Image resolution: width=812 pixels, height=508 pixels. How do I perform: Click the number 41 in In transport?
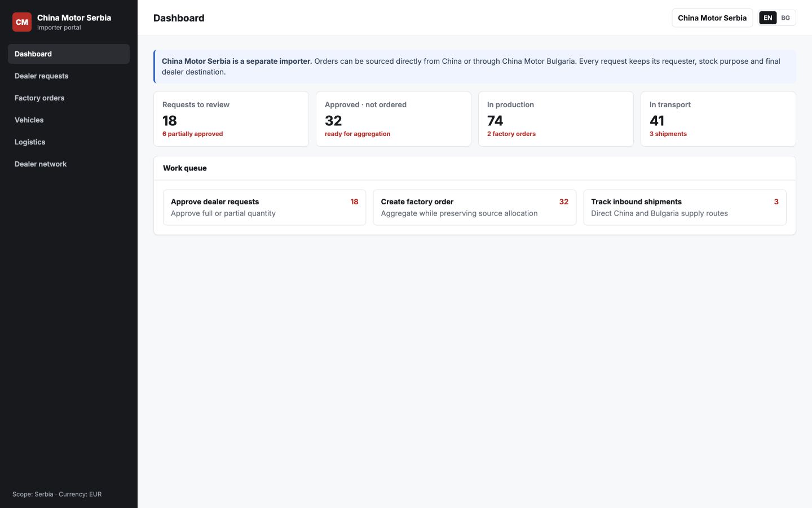tap(657, 121)
